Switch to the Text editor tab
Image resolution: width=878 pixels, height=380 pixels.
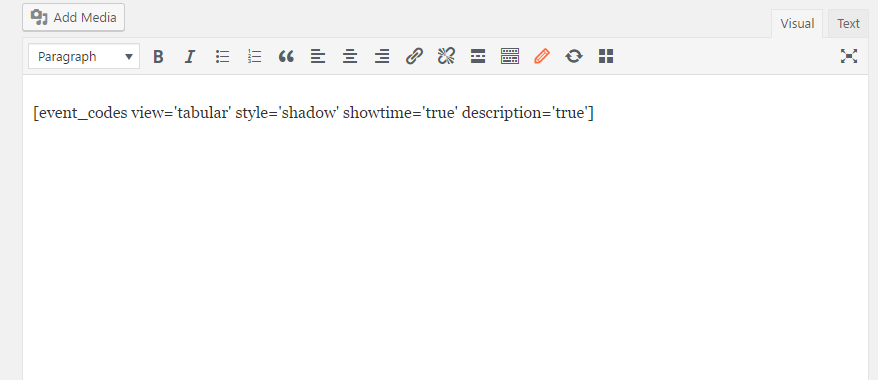(848, 24)
